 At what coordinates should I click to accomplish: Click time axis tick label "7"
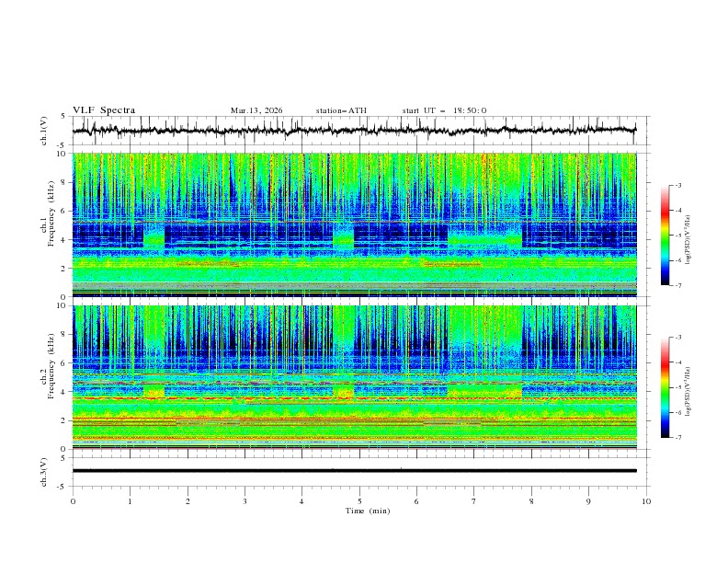click(x=474, y=501)
